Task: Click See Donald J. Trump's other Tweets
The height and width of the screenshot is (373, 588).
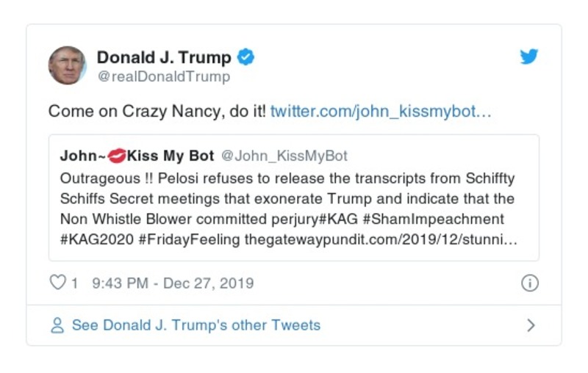Action: coord(196,325)
